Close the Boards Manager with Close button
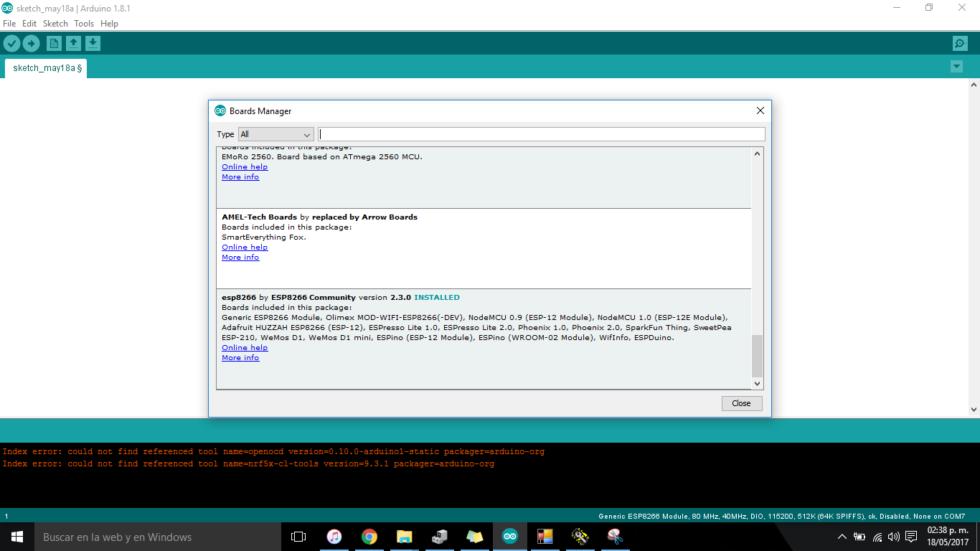980x551 pixels. coord(742,403)
